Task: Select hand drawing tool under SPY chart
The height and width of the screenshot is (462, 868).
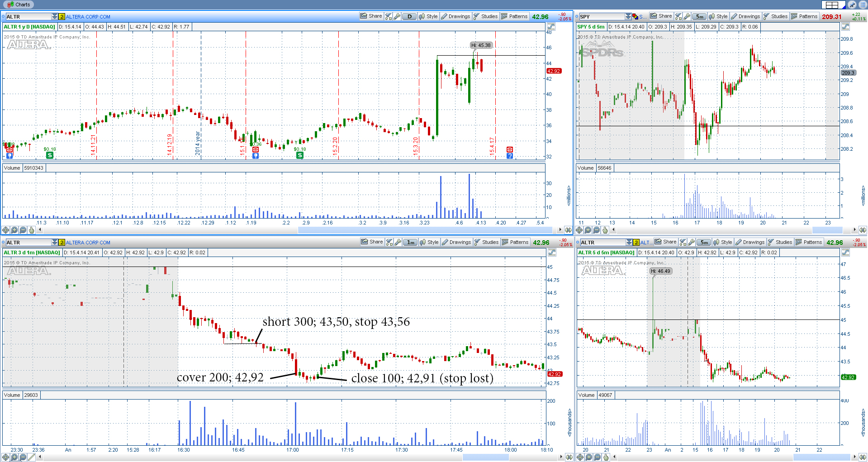Action: tap(605, 230)
